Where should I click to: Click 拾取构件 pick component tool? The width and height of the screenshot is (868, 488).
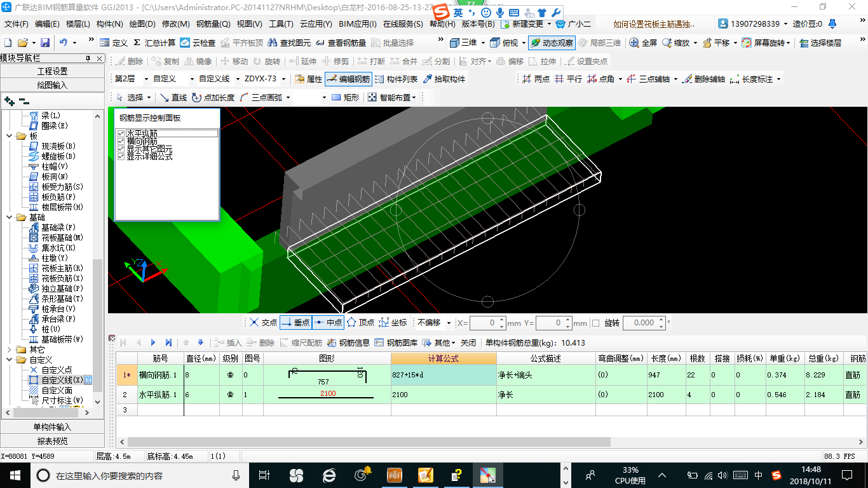pos(444,79)
